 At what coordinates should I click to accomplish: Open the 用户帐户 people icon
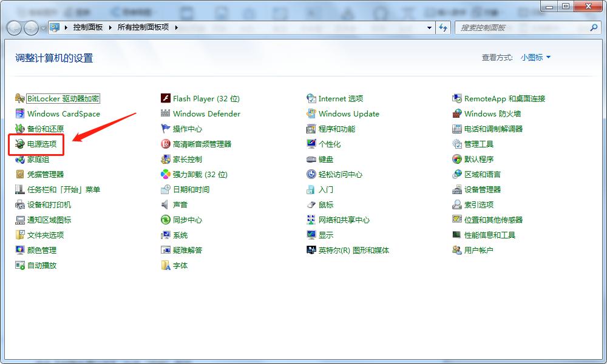pyautogui.click(x=457, y=250)
